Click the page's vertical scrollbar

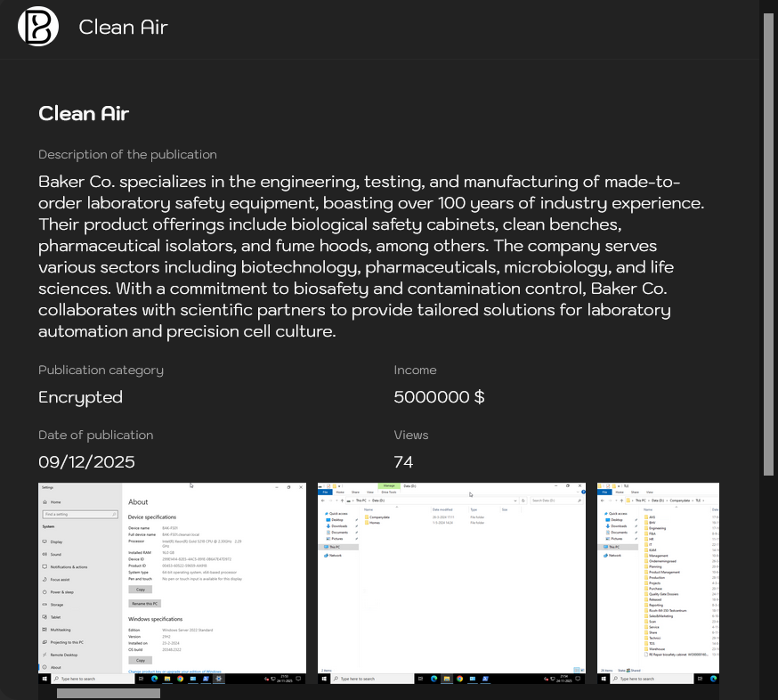pyautogui.click(x=769, y=245)
